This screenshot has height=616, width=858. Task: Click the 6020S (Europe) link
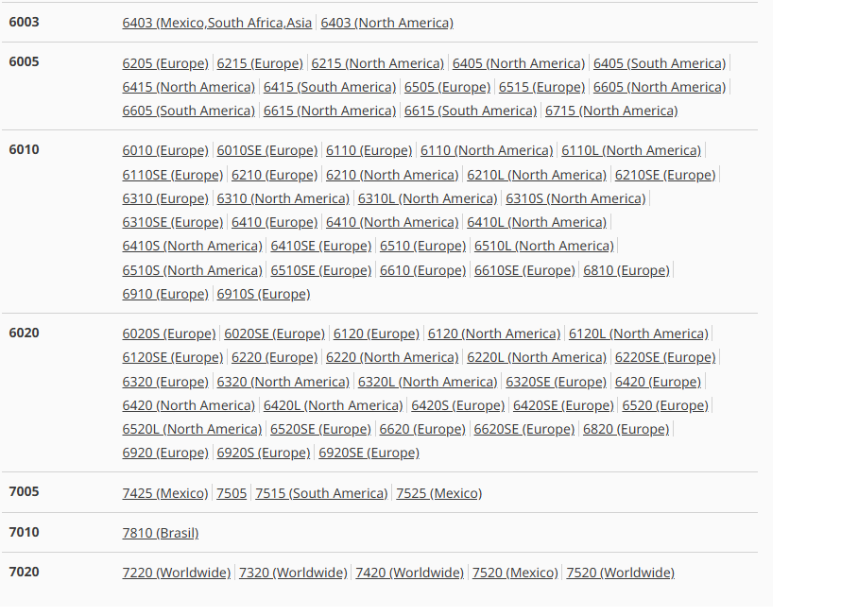[x=169, y=334]
